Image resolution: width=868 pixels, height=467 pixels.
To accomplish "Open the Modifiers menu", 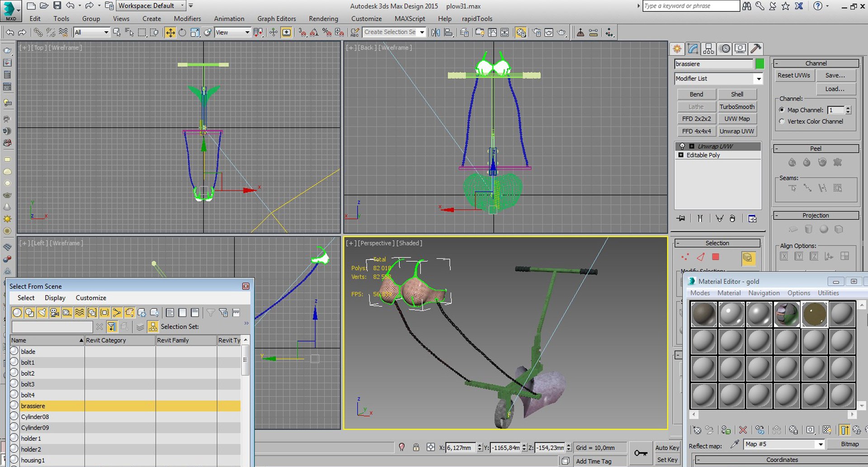I will pyautogui.click(x=187, y=19).
